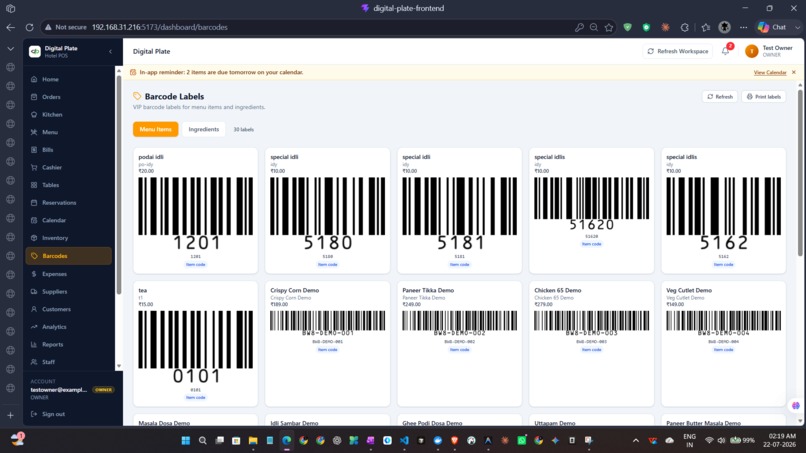Click the '30 labels' count text
Image resolution: width=806 pixels, height=453 pixels.
(x=244, y=130)
